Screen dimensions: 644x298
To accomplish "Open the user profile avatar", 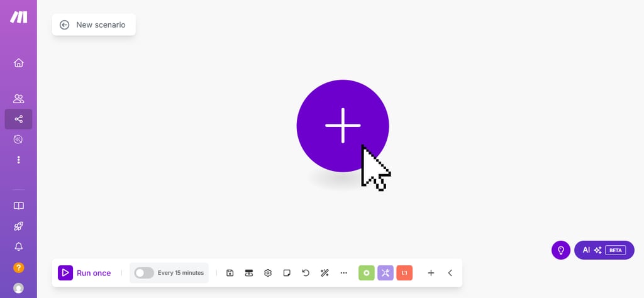I will tap(18, 288).
